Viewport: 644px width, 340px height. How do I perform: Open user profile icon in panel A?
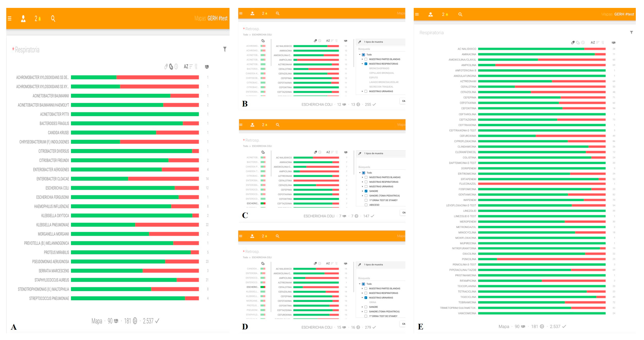click(x=23, y=18)
